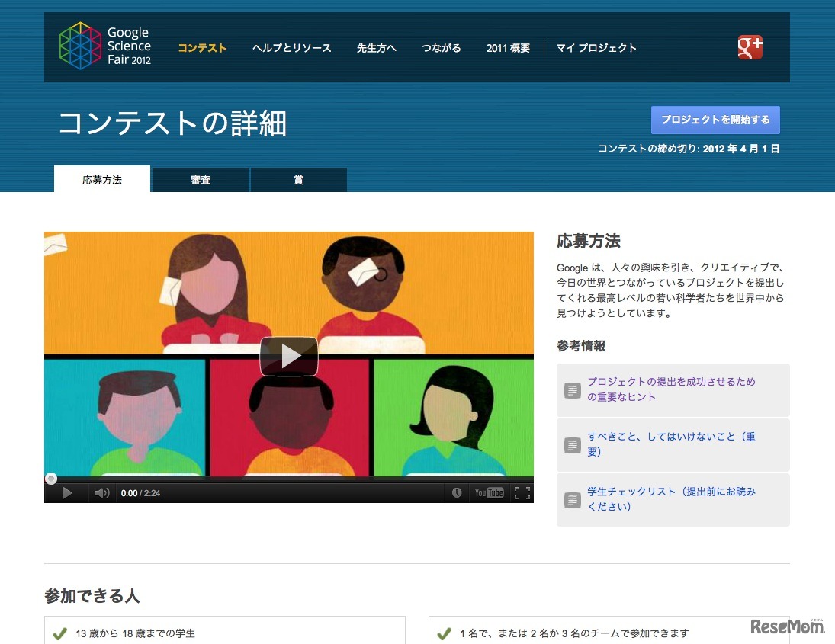
Task: Enter fullscreen mode for the video
Action: [522, 493]
